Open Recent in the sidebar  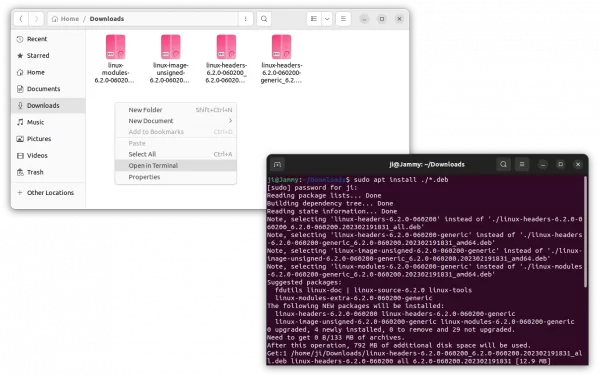[x=48, y=39]
